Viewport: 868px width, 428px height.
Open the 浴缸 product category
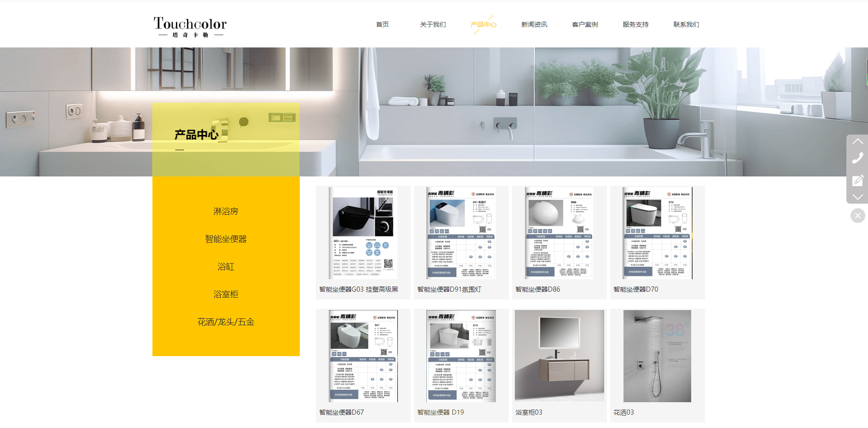point(226,267)
